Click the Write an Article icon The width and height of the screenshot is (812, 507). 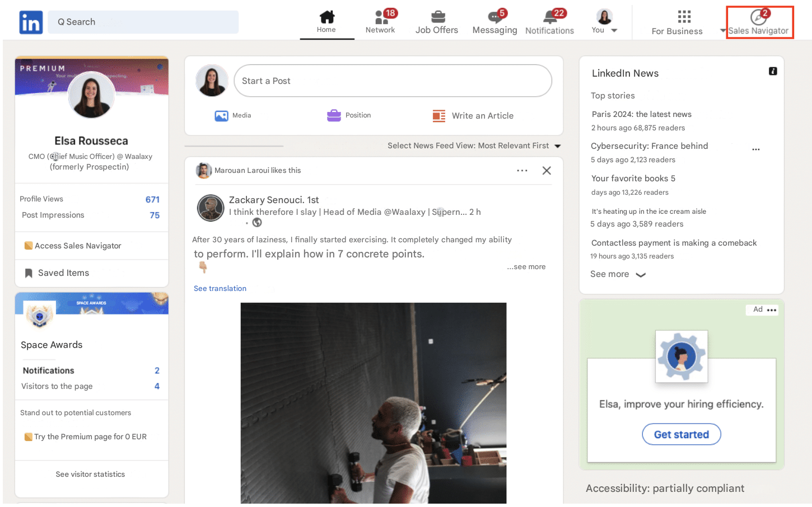439,116
